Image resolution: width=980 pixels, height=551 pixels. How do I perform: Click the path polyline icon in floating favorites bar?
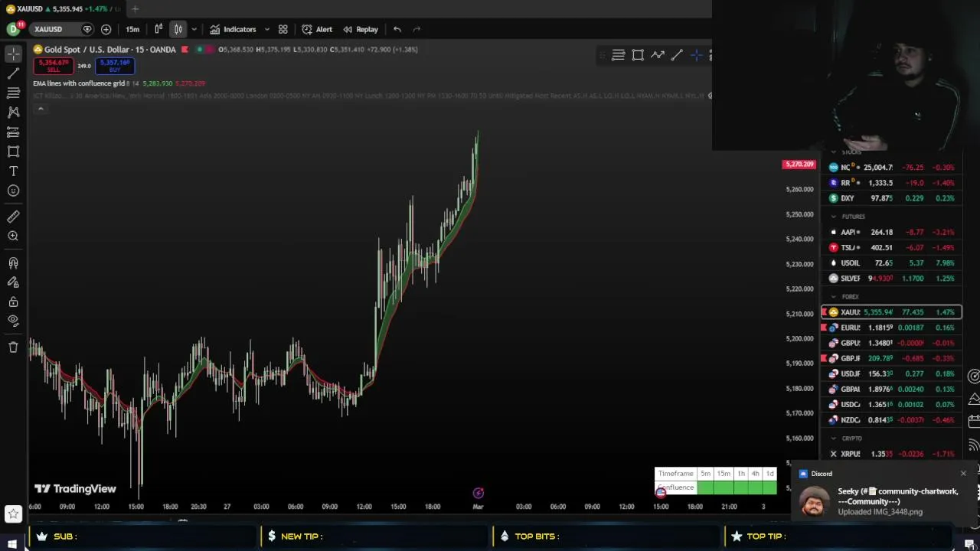[658, 55]
